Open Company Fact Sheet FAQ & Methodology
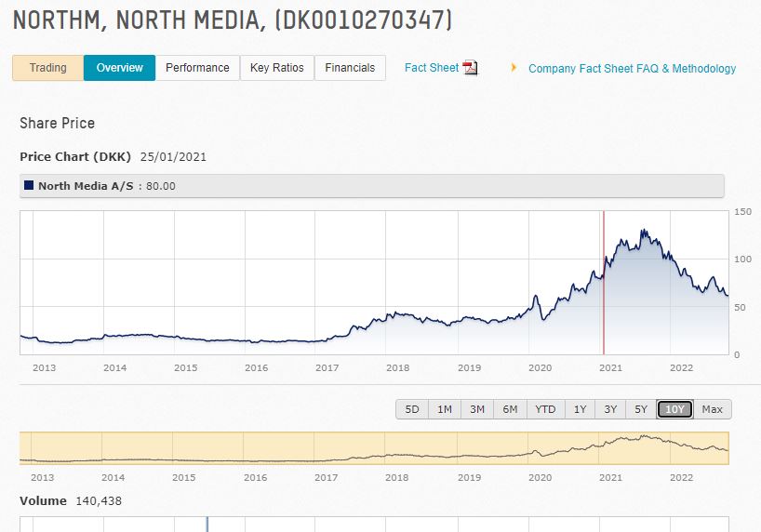The image size is (761, 532). pos(632,69)
